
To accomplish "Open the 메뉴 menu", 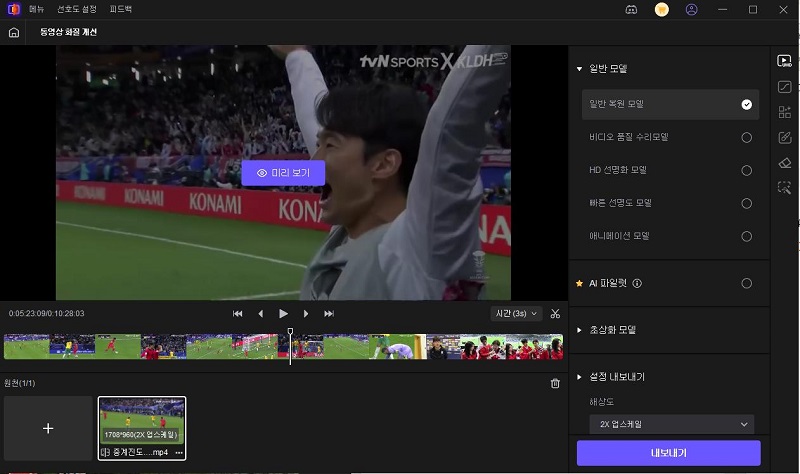I will pos(36,9).
